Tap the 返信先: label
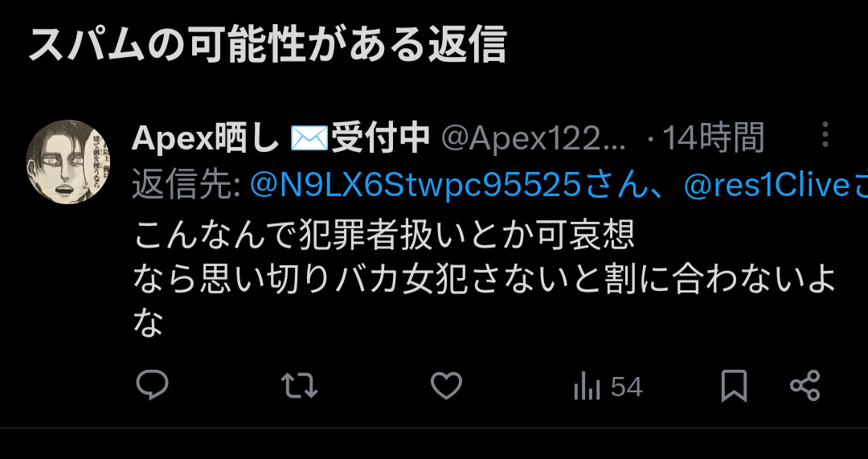 point(186,186)
